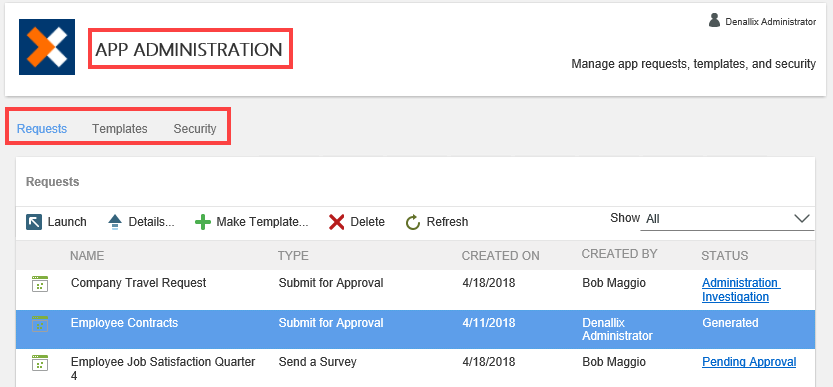
Task: Click the app icon for Employee Job Satisfaction row
Action: coord(40,363)
